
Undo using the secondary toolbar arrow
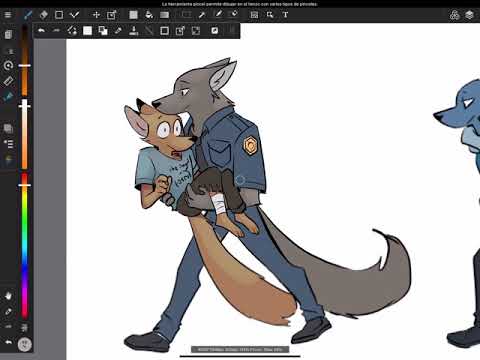click(41, 30)
